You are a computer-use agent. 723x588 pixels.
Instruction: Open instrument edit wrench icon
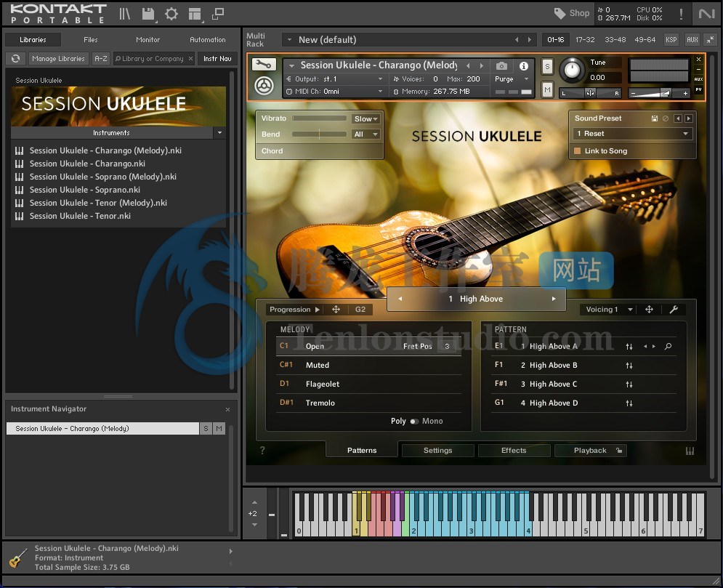(264, 65)
